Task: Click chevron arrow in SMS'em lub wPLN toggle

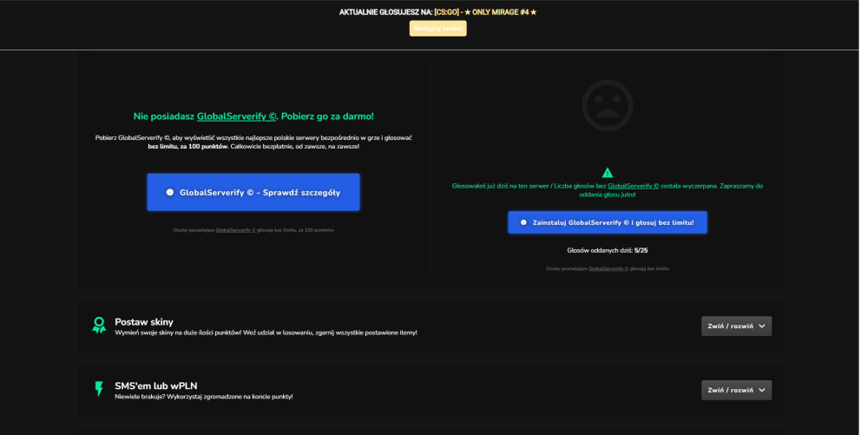Action: [x=762, y=390]
